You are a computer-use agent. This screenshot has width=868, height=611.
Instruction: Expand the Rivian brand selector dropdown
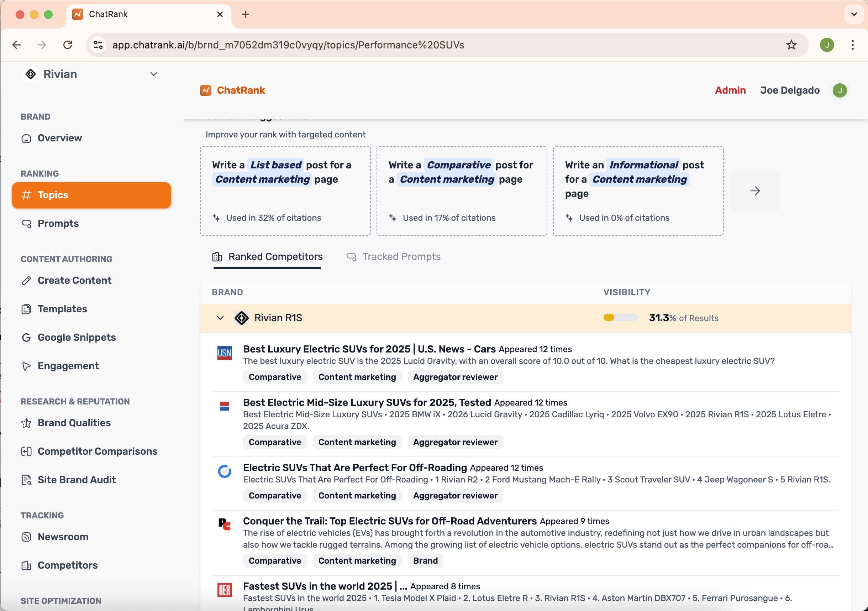click(153, 74)
